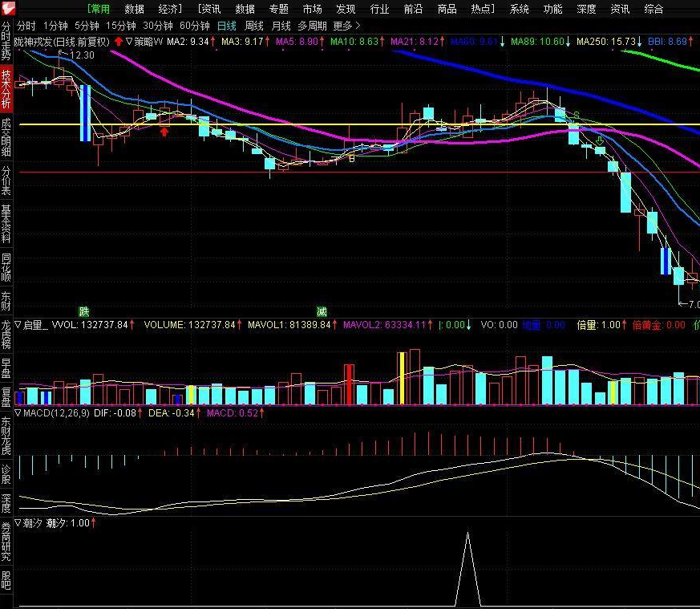Open the 综合 menu
Image resolution: width=700 pixels, height=609 pixels.
[x=654, y=9]
